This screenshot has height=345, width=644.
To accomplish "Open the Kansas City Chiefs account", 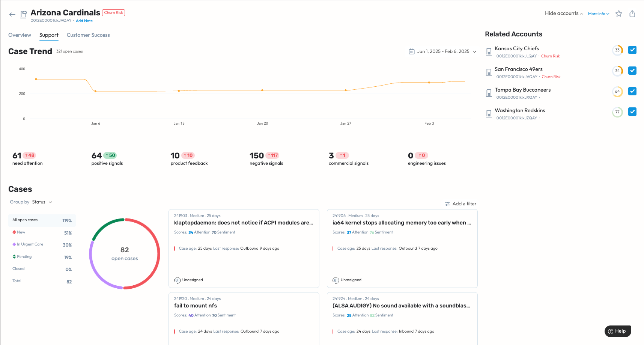I will (517, 48).
